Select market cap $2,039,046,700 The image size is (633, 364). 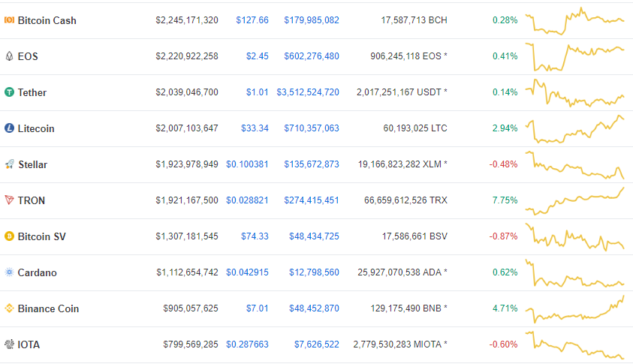pyautogui.click(x=187, y=92)
